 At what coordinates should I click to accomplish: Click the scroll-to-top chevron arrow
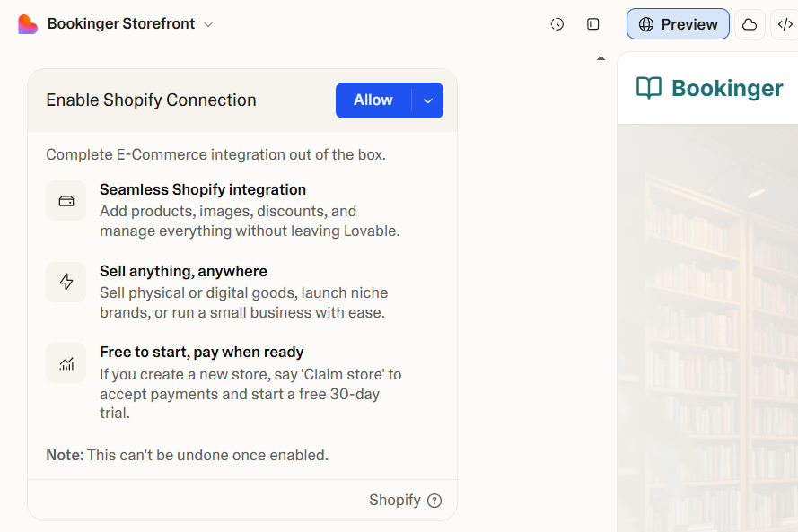click(x=601, y=57)
